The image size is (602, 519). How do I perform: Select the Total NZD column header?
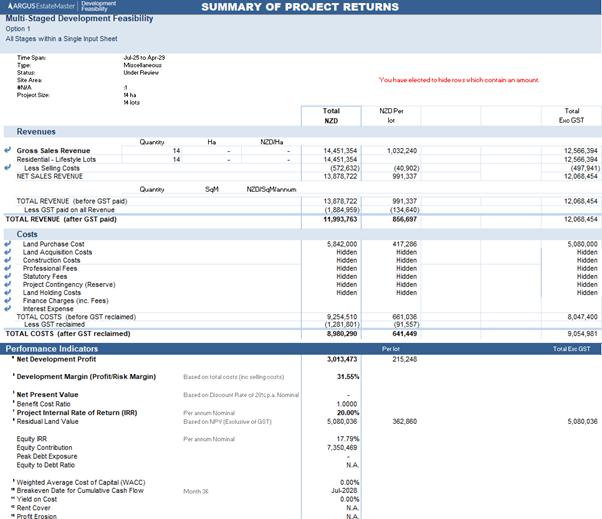pyautogui.click(x=331, y=116)
